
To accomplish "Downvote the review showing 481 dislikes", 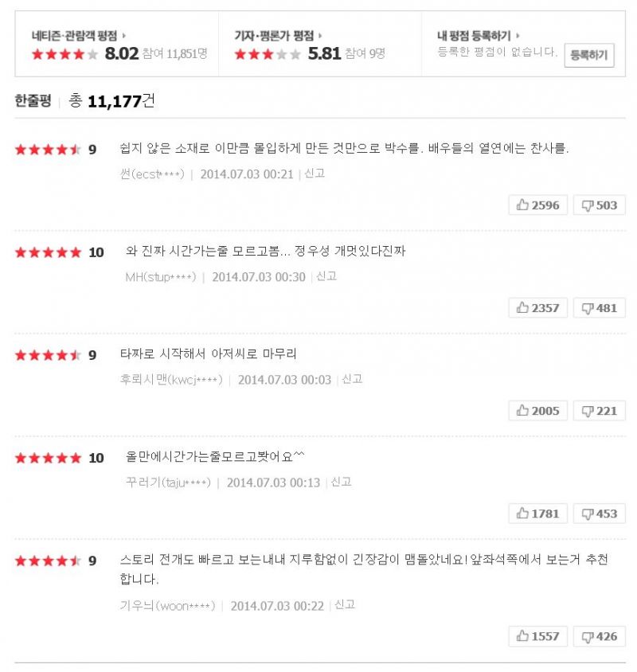I will point(599,307).
